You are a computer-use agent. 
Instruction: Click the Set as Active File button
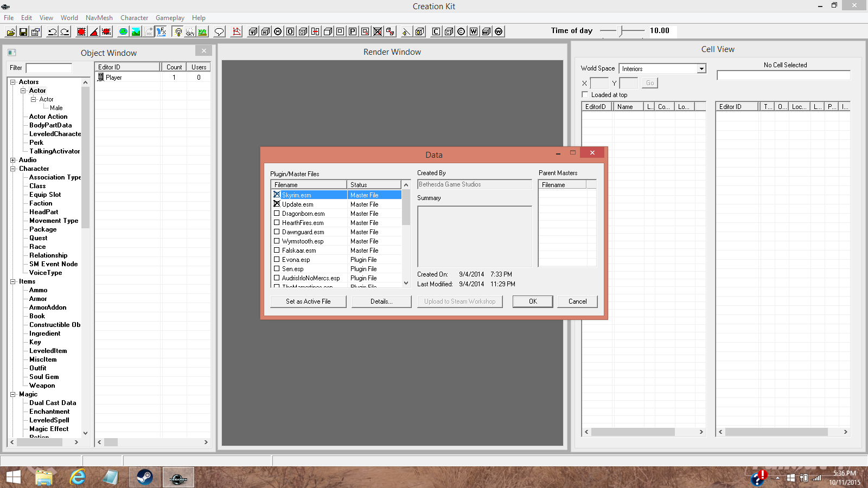click(x=308, y=301)
